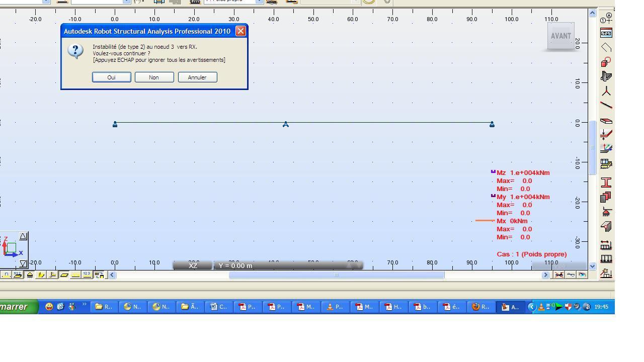Viewport: 644px width, 362px height.
Task: Click the Cas : 1 (Poids propre) label
Action: pyautogui.click(x=531, y=254)
